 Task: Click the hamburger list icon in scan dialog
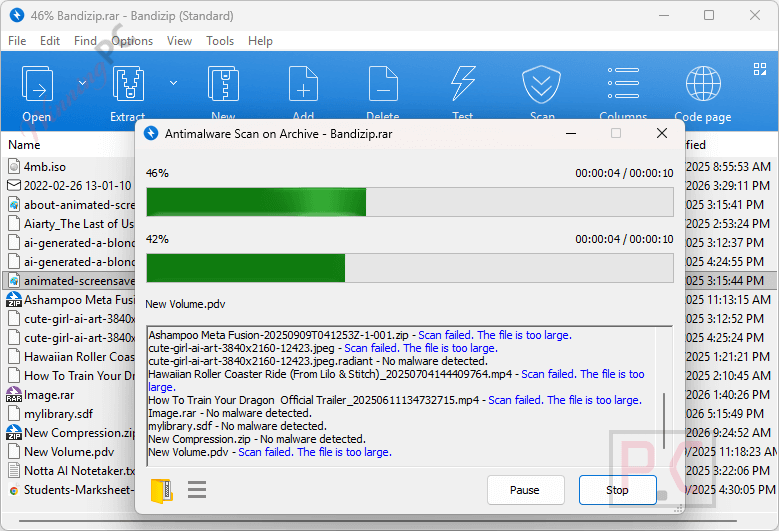pyautogui.click(x=197, y=489)
